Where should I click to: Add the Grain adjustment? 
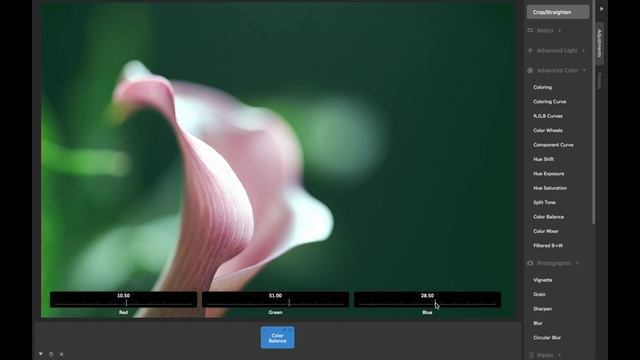[539, 294]
